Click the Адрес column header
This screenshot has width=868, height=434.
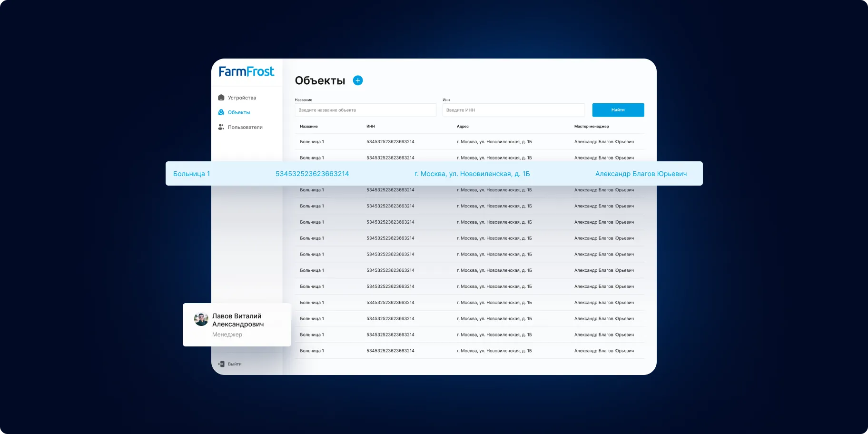coord(463,127)
